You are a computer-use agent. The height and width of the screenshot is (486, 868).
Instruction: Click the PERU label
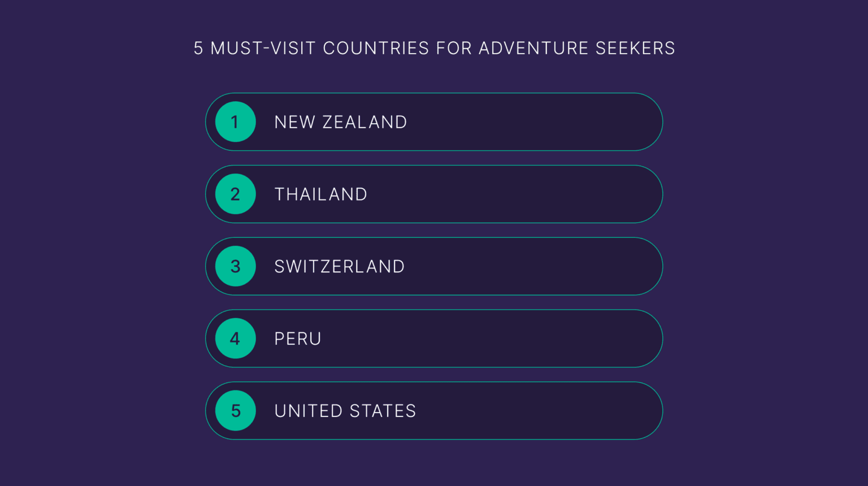click(298, 339)
